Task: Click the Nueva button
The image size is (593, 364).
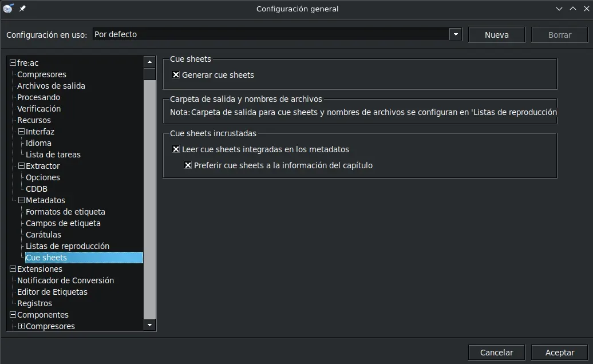Action: point(496,34)
